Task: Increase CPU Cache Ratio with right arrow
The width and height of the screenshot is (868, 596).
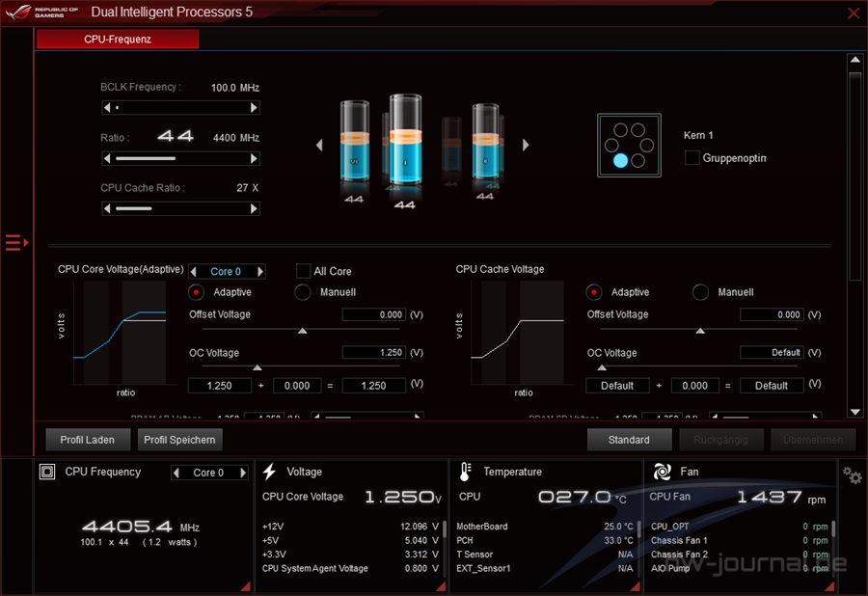Action: (x=254, y=208)
